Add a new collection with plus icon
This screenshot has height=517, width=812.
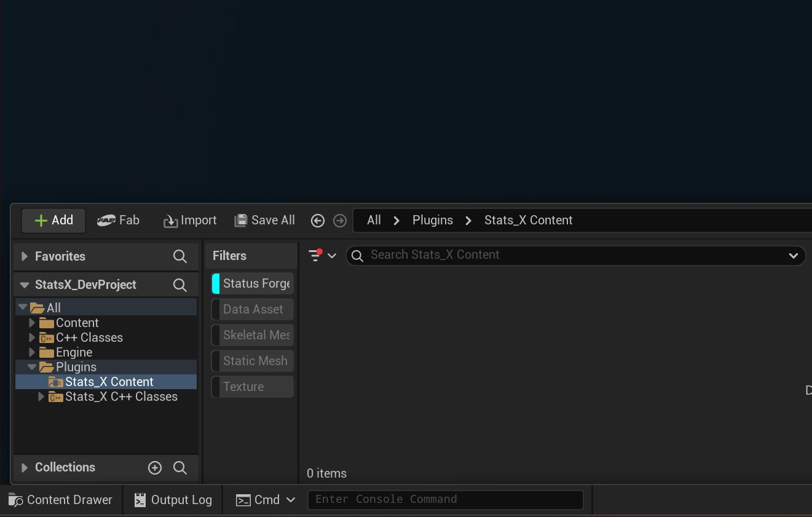tap(155, 468)
